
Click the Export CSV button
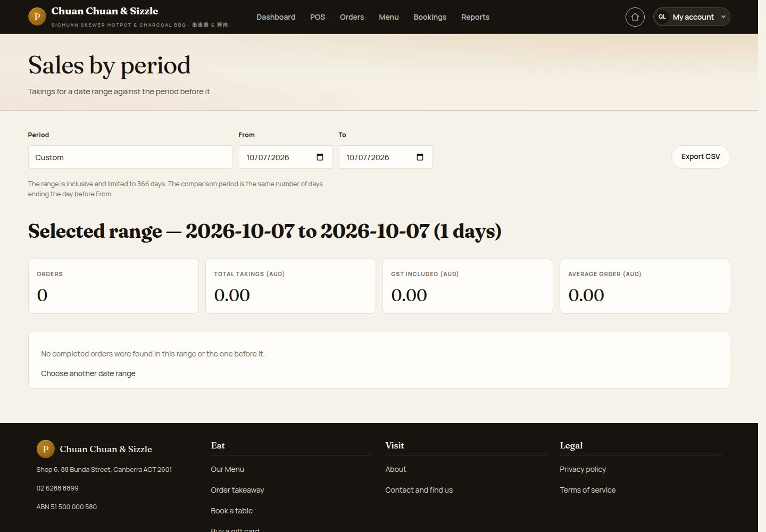(x=701, y=157)
